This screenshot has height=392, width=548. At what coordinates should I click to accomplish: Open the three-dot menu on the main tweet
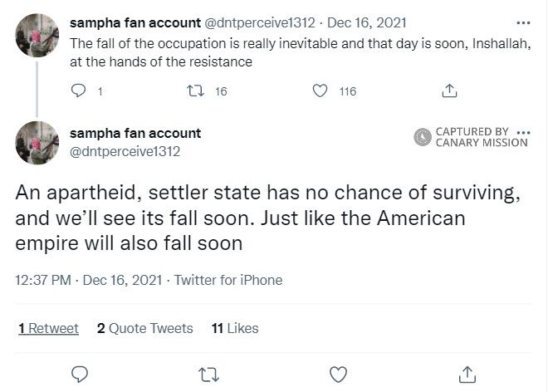pos(523,132)
